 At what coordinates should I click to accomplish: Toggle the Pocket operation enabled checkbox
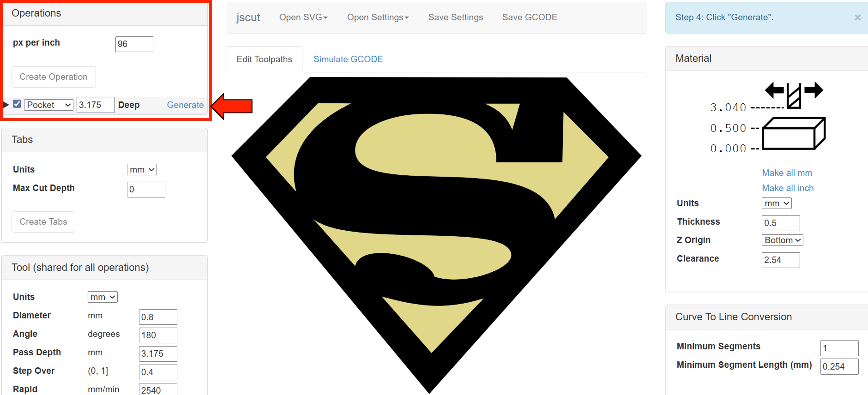click(17, 104)
